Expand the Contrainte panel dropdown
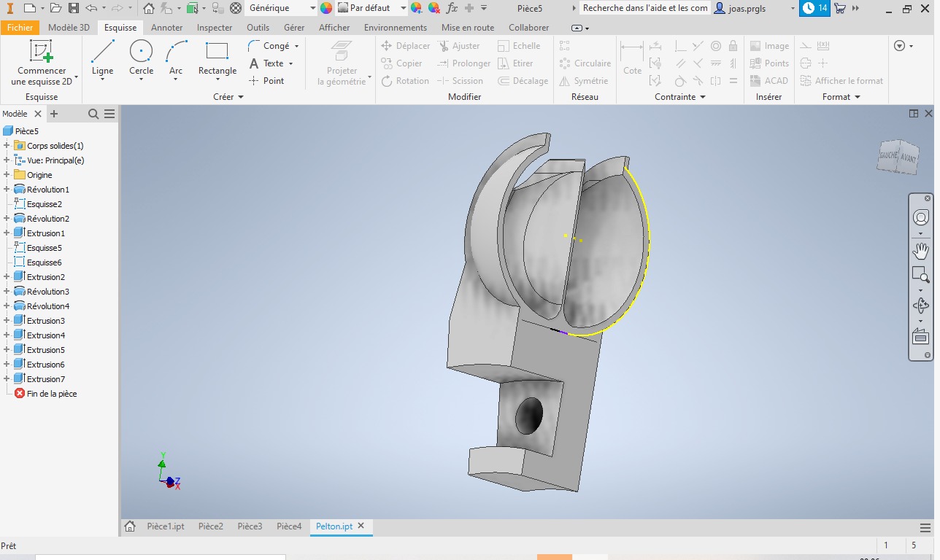This screenshot has height=560, width=940. tap(703, 97)
